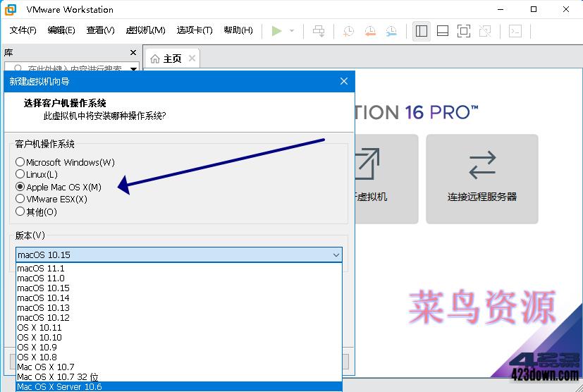Click the thumbnail bar view icon
The image size is (583, 392).
point(443,30)
